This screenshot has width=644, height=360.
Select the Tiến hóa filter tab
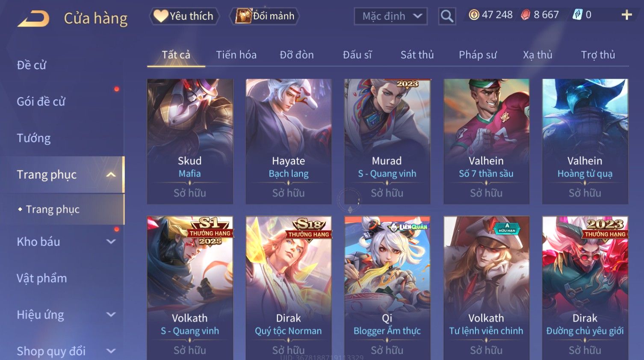tap(236, 55)
